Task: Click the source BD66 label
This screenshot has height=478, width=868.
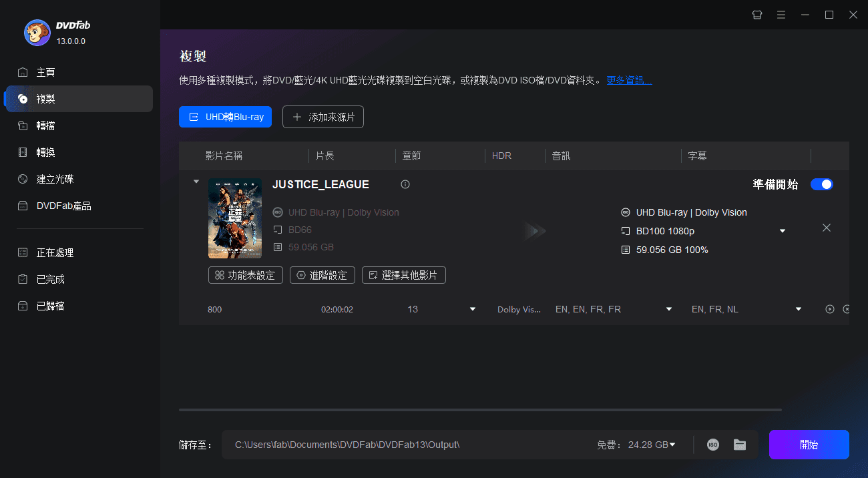Action: (x=300, y=230)
